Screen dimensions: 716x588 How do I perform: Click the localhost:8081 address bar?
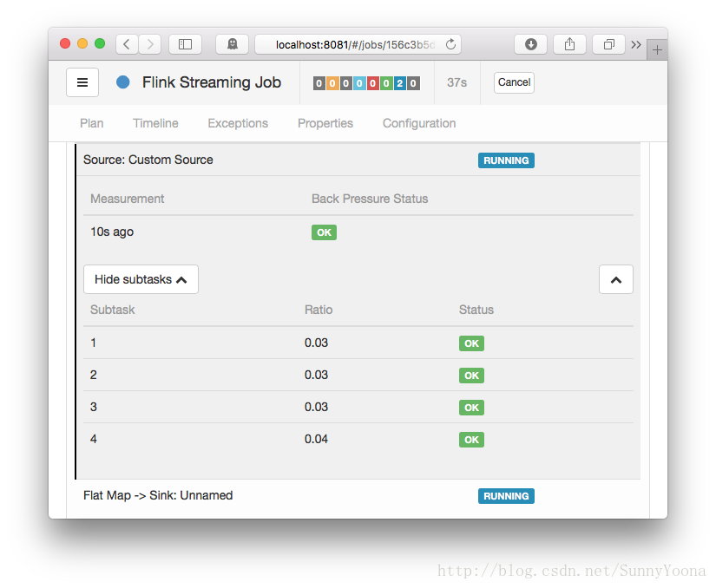358,44
